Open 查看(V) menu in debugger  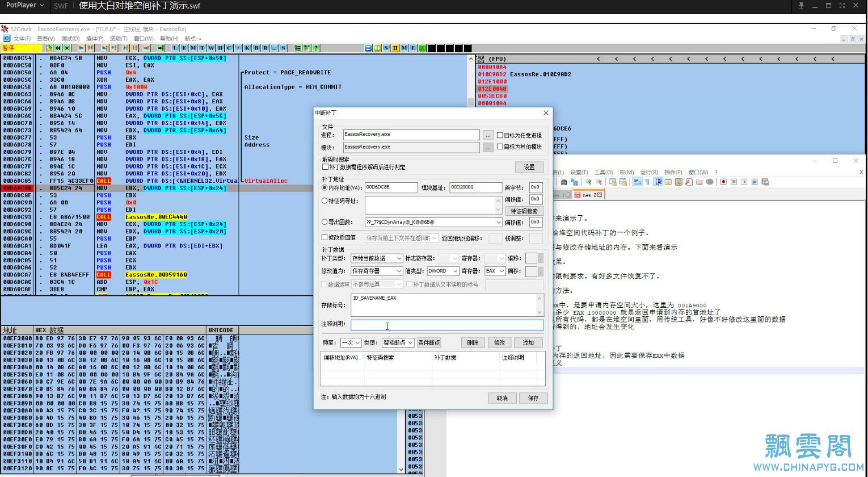(46, 39)
